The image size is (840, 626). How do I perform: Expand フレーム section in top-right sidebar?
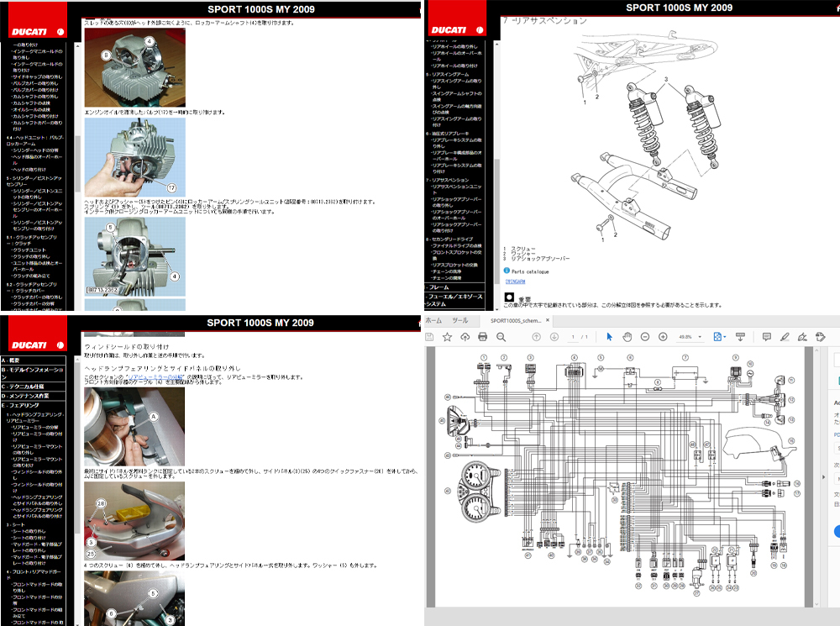(x=454, y=287)
